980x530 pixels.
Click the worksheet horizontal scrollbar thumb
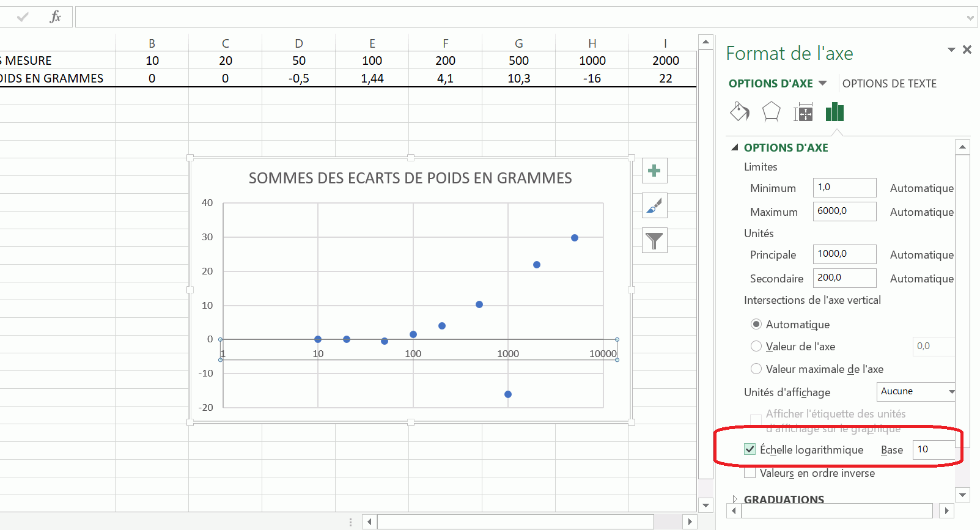(516, 522)
